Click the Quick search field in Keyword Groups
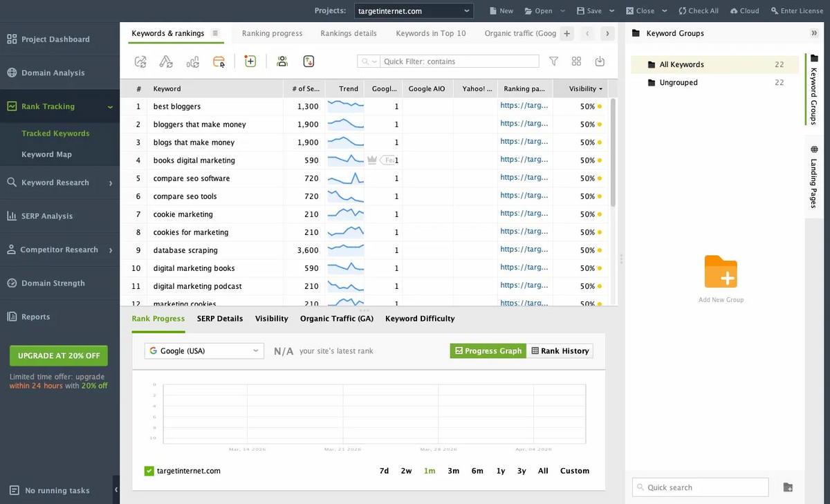The width and height of the screenshot is (830, 504). [x=700, y=487]
